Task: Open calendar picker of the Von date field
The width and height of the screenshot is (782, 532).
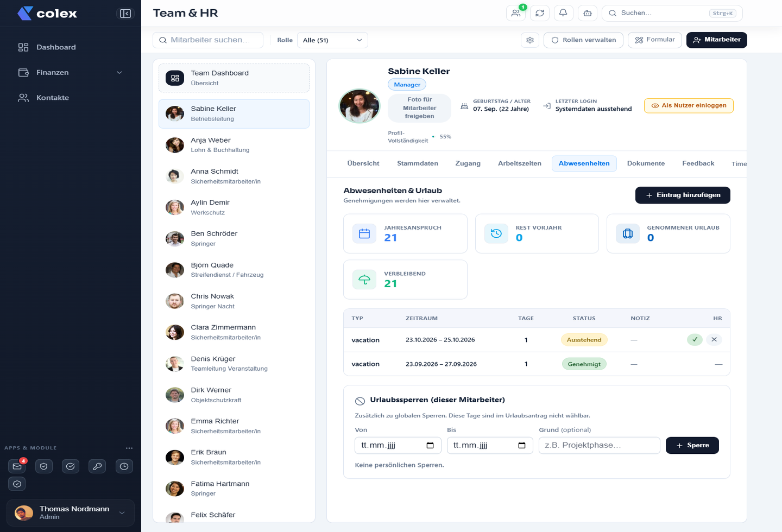Action: pos(430,445)
